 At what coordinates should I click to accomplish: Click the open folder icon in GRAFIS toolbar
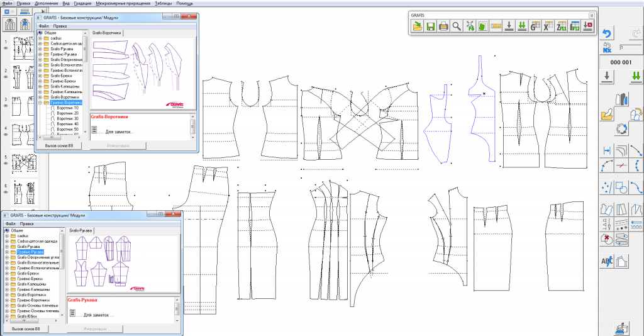pyautogui.click(x=417, y=26)
